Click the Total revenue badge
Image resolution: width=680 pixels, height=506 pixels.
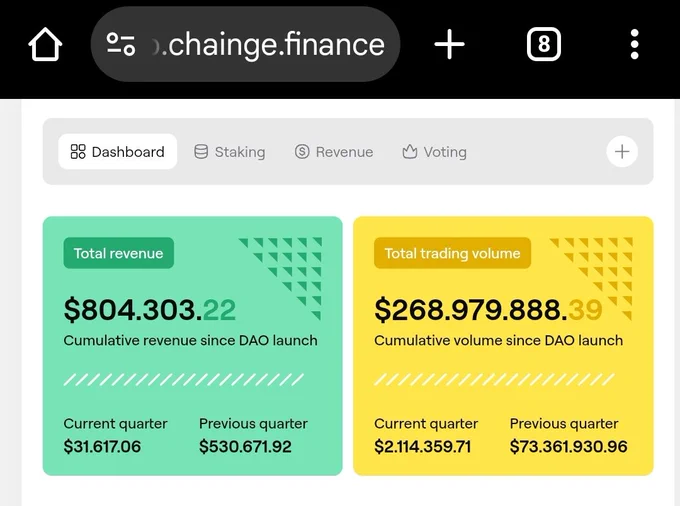tap(119, 253)
